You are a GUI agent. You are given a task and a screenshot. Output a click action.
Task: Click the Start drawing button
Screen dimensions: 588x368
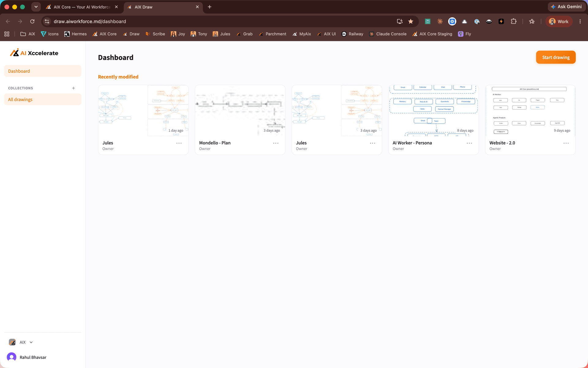[556, 57]
